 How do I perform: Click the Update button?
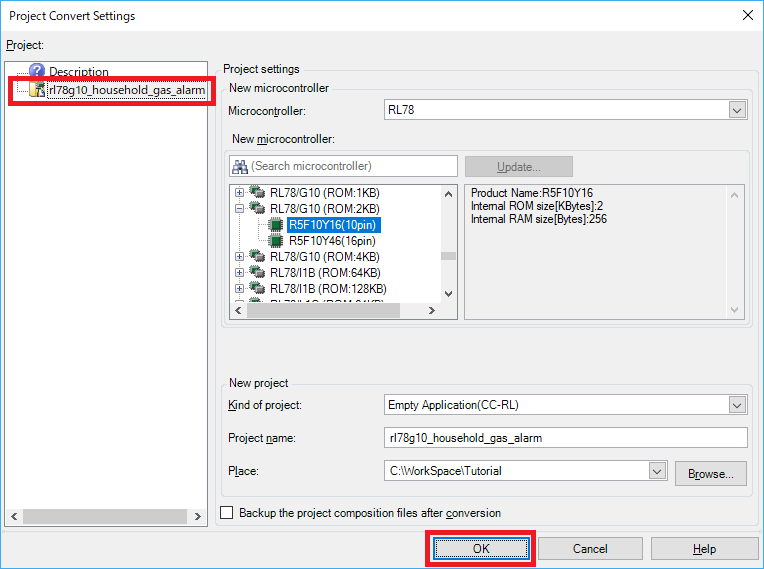click(x=518, y=167)
